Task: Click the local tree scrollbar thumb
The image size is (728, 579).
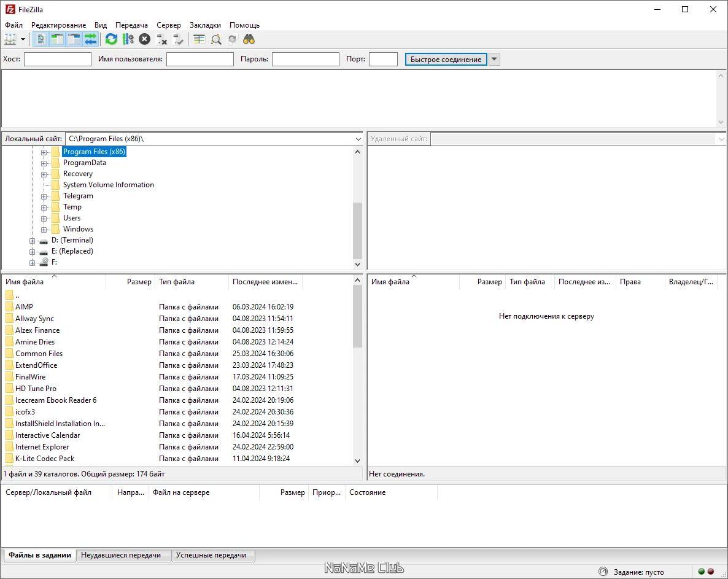Action: pos(357,230)
